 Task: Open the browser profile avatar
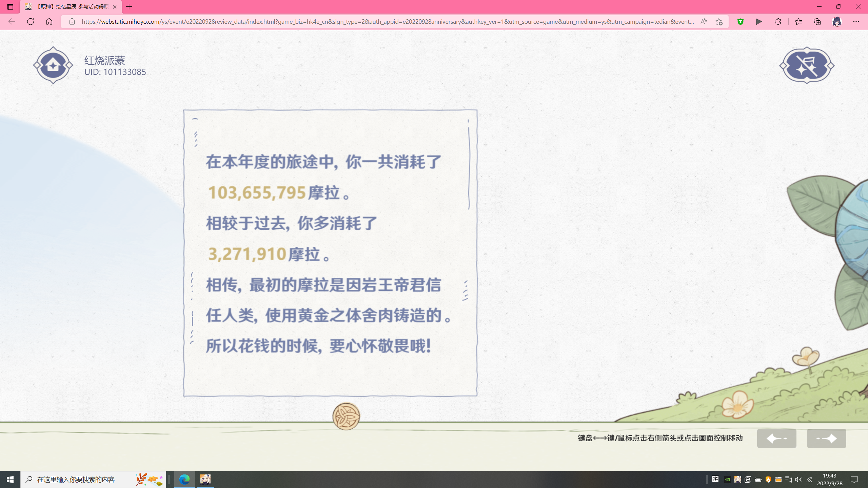837,22
